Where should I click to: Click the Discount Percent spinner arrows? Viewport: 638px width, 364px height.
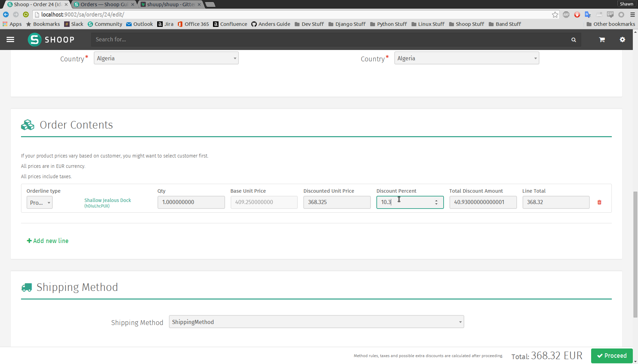(x=436, y=202)
